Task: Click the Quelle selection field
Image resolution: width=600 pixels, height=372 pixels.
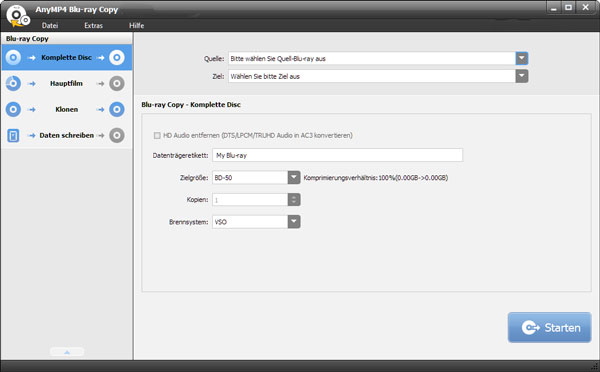Action: [372, 59]
